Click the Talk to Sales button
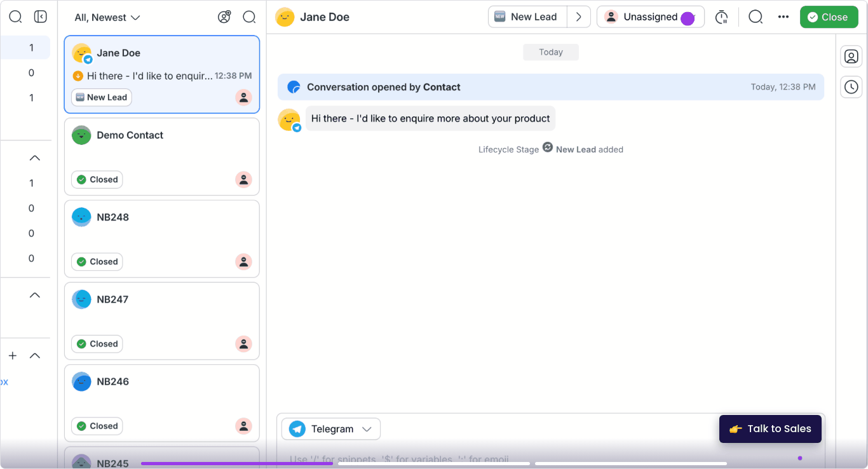The height and width of the screenshot is (469, 868). (770, 429)
